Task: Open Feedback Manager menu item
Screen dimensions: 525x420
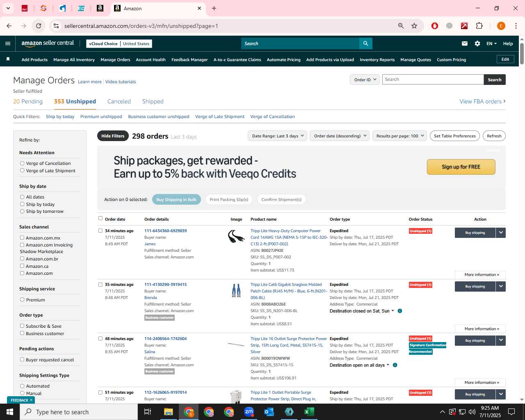Action: click(189, 59)
